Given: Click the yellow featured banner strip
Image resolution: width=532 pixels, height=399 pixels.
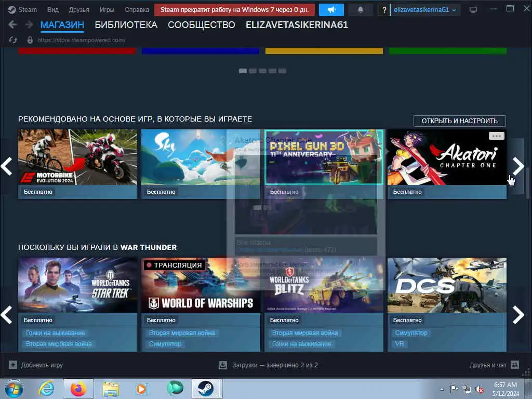Looking at the screenshot, I should [x=324, y=51].
